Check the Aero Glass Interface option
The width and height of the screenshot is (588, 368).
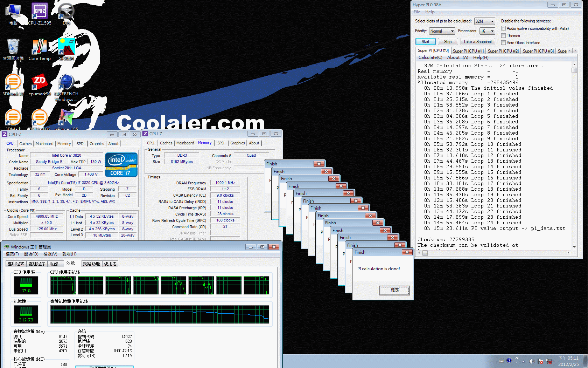503,42
